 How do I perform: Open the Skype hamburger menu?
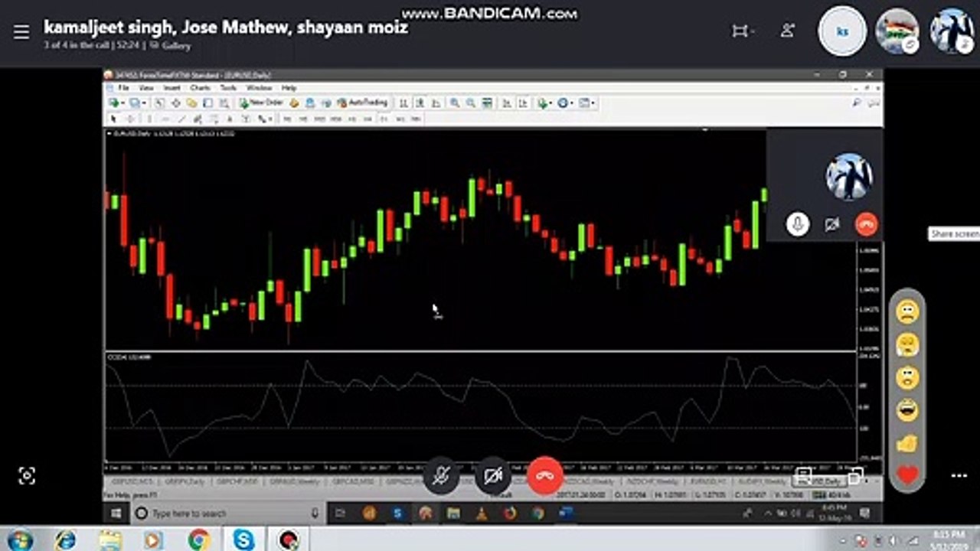[21, 32]
